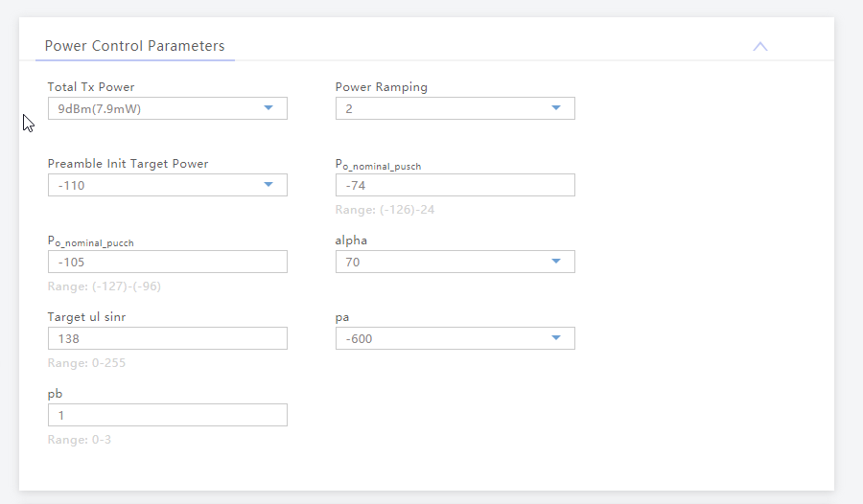Click the alpha dropdown arrow
Screen dimensions: 863x504
[x=556, y=261]
